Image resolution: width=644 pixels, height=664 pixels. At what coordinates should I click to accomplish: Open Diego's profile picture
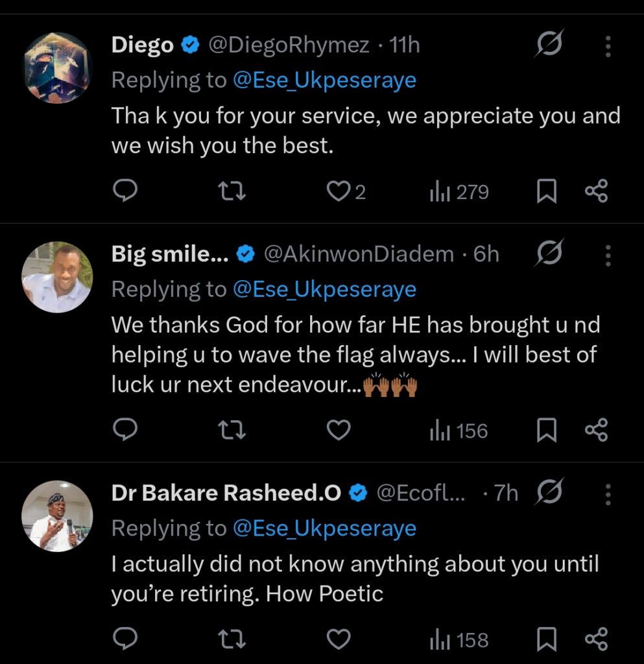58,68
